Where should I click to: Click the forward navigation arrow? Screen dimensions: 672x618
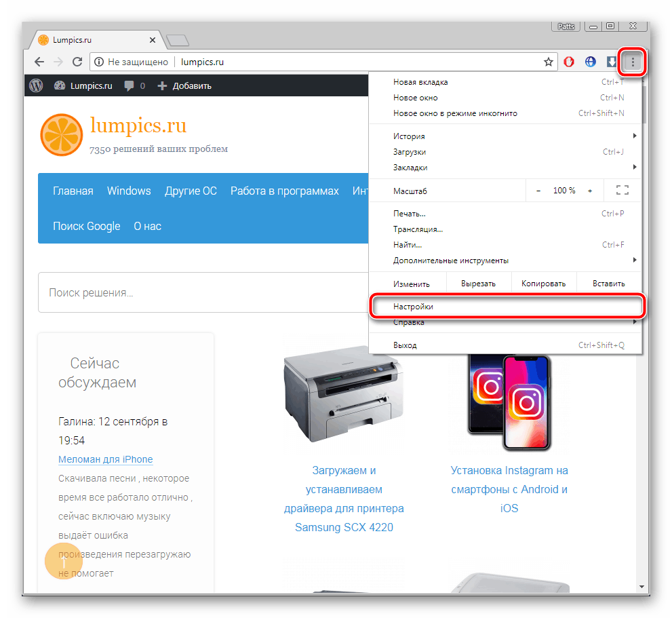coord(58,62)
